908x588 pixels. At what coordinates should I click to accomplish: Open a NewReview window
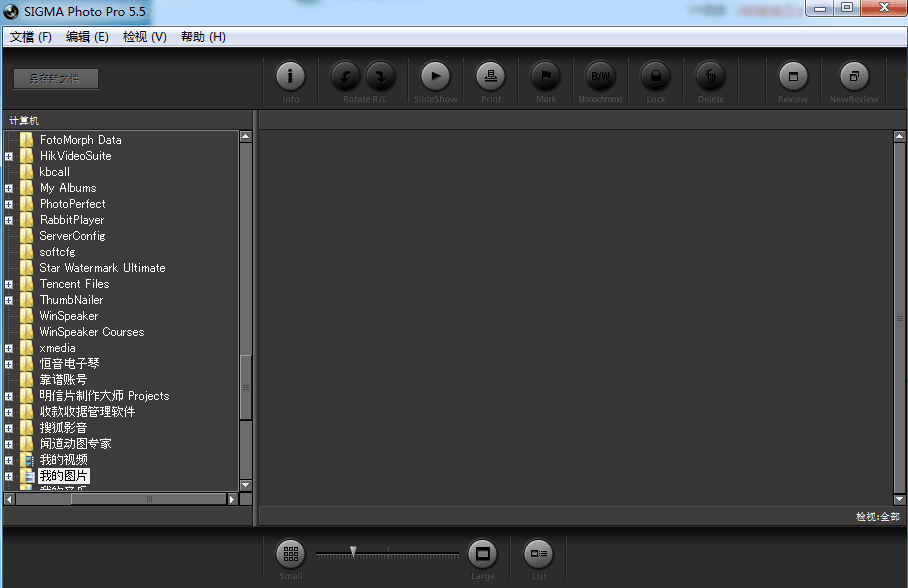(x=854, y=76)
